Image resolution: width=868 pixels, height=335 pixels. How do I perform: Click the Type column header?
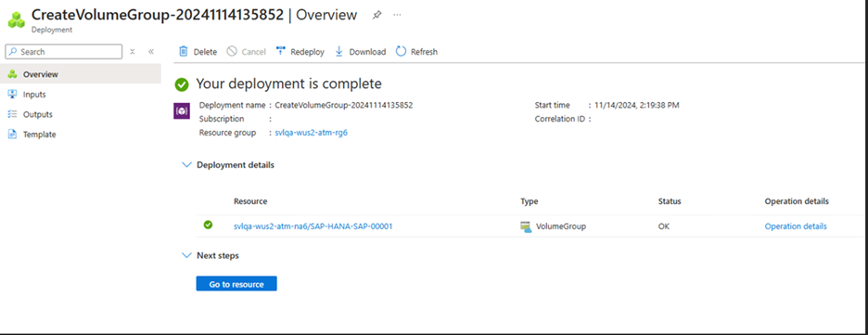point(530,201)
